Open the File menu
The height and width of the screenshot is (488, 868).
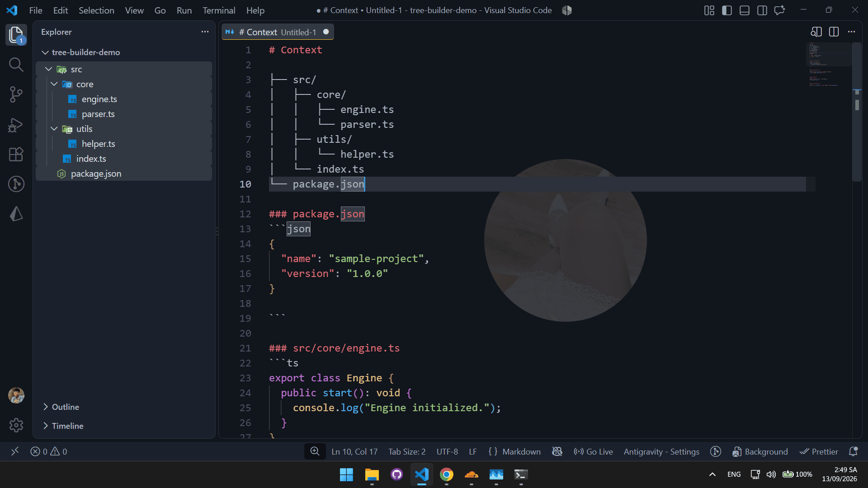point(36,10)
